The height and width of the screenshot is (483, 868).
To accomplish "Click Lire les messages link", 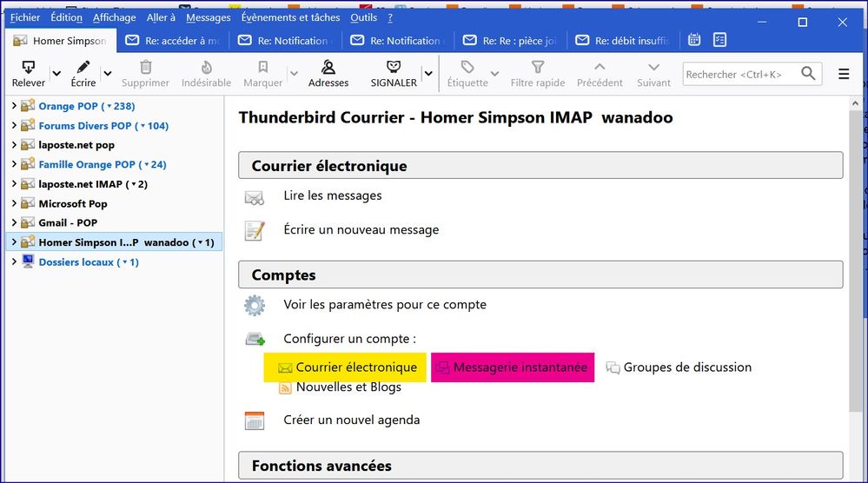I will tap(333, 195).
